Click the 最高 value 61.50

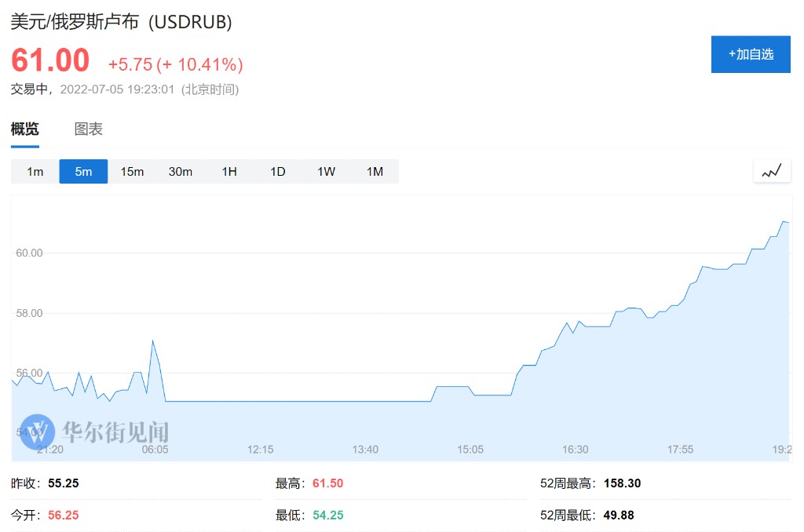(x=327, y=483)
